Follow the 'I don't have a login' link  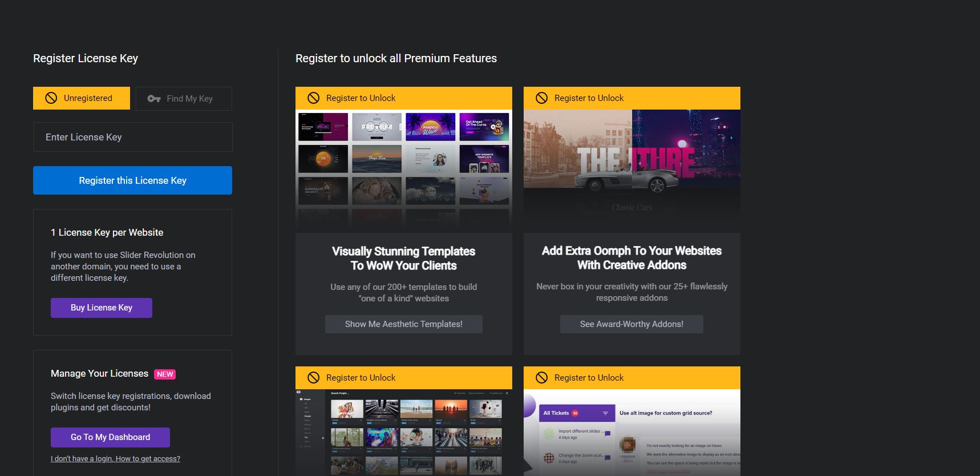(115, 459)
